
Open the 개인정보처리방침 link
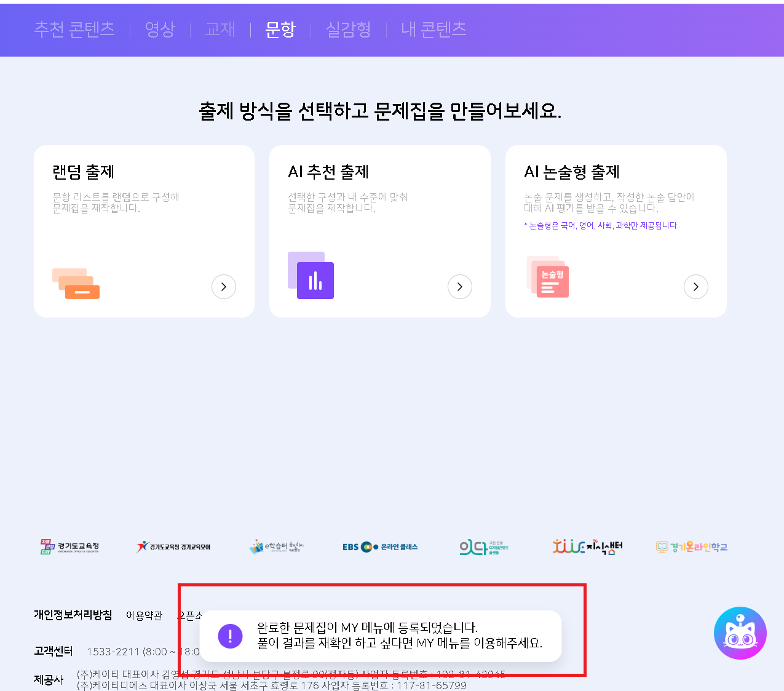tap(73, 615)
